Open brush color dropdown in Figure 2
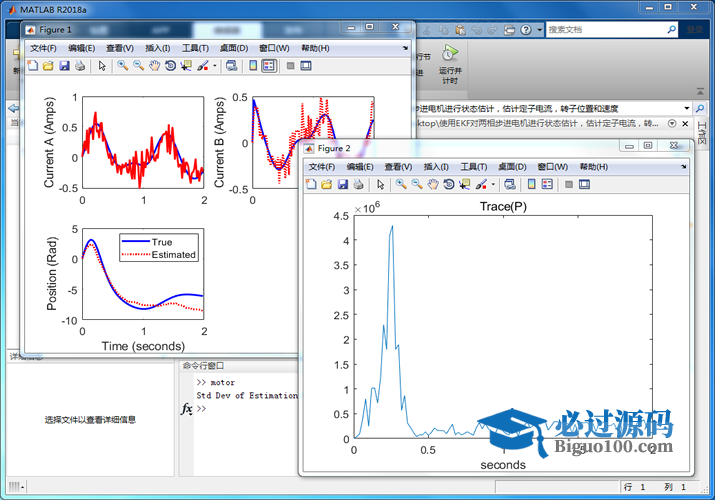This screenshot has height=500, width=715. coord(493,185)
